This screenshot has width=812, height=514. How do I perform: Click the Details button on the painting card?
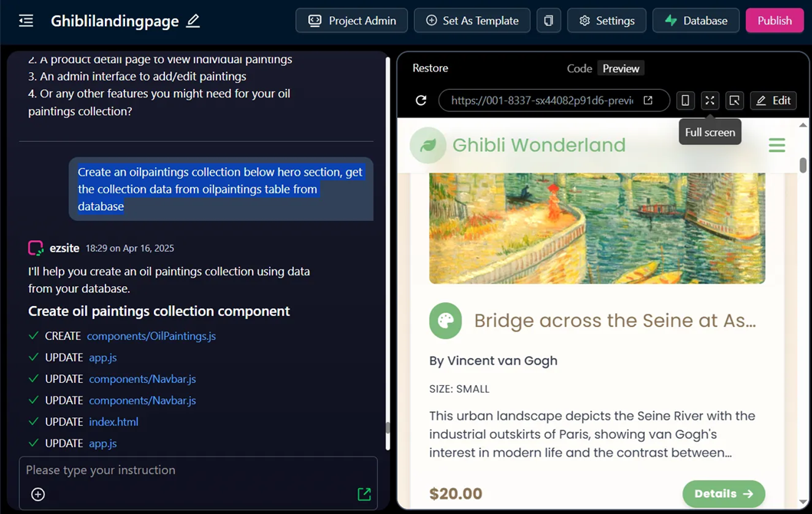(x=724, y=494)
